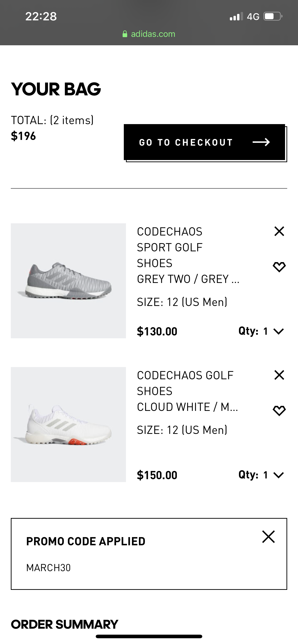Tap the cellular signal strength bars
298x644 pixels.
236,17
